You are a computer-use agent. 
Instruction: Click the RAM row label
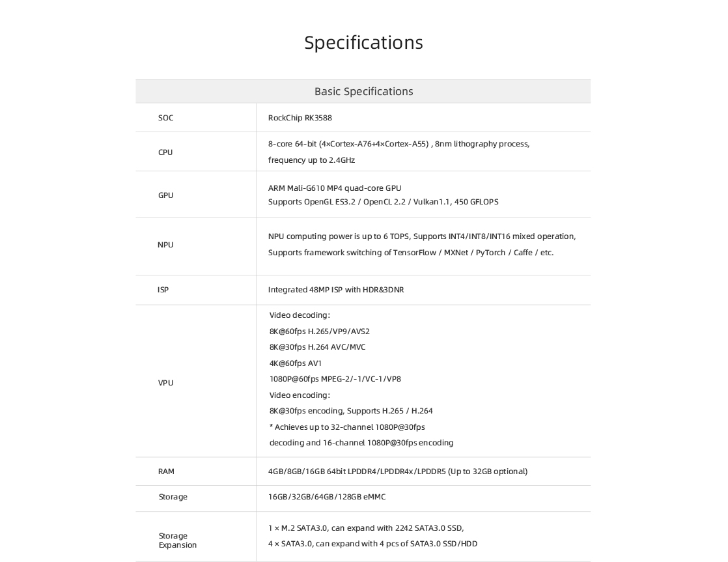point(166,471)
